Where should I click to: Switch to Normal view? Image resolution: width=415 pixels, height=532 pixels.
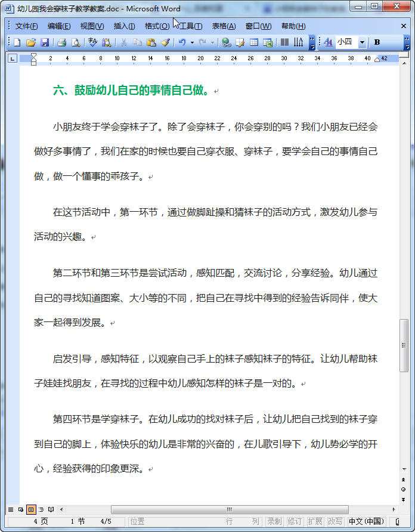click(x=11, y=509)
